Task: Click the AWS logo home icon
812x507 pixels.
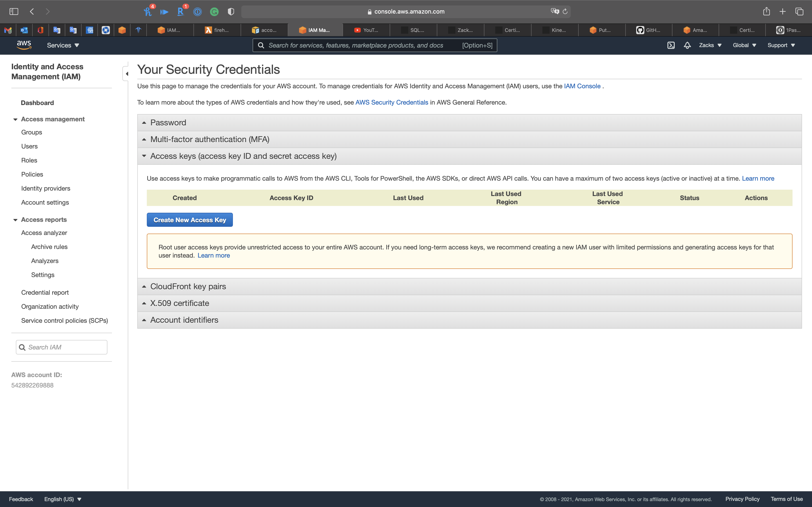Action: click(x=24, y=45)
